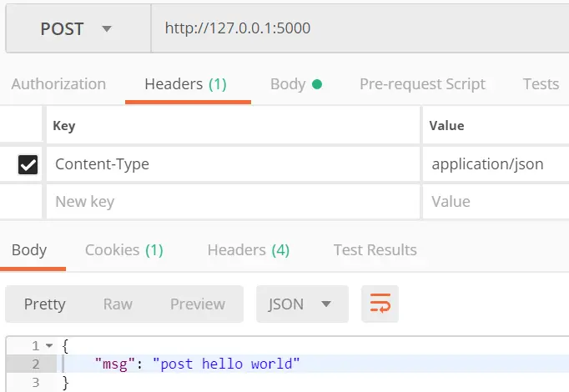Open the Pre-request Script tab
569x392 pixels.
(422, 84)
